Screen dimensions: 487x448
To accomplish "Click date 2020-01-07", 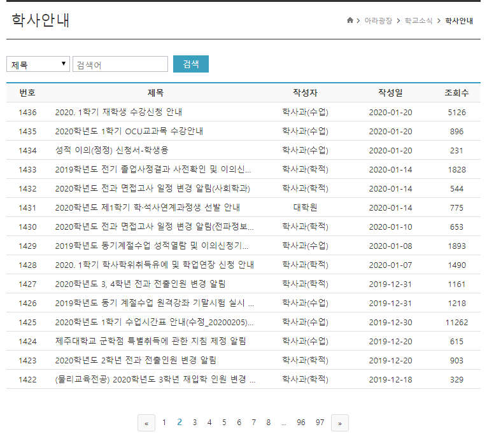I will tap(390, 265).
